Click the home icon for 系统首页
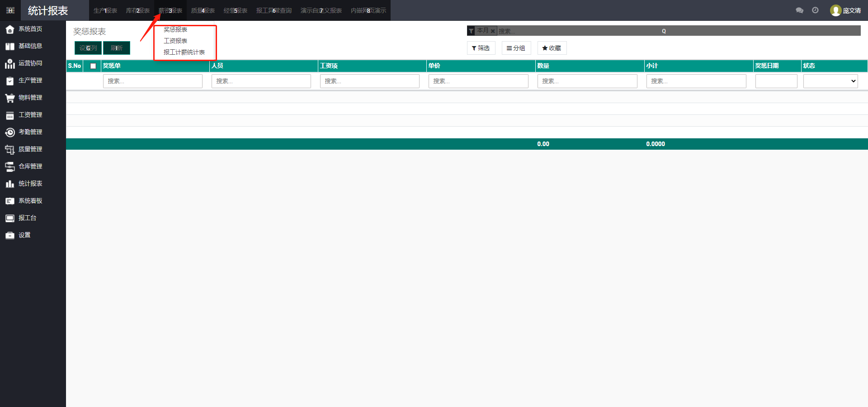This screenshot has width=868, height=407. (9, 29)
